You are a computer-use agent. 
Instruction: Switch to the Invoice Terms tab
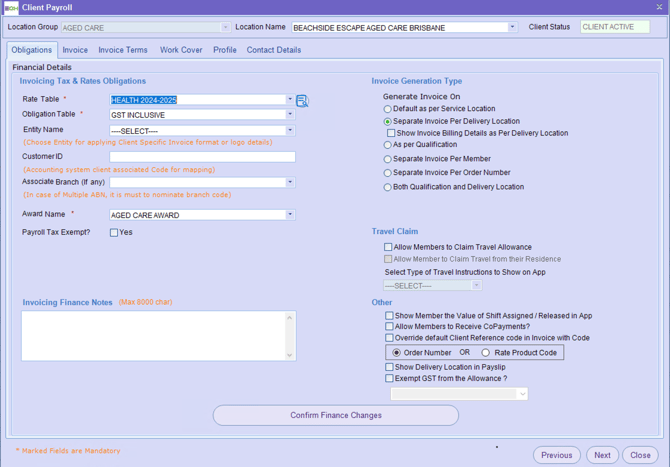(x=123, y=50)
